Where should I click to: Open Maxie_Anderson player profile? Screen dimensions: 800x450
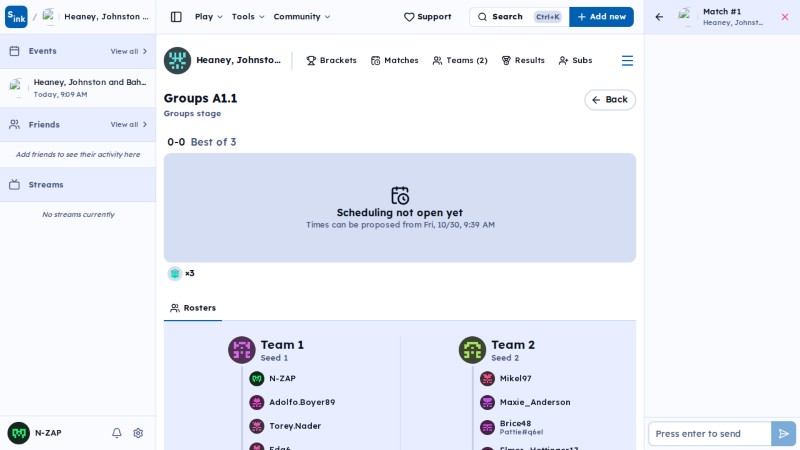click(525, 403)
